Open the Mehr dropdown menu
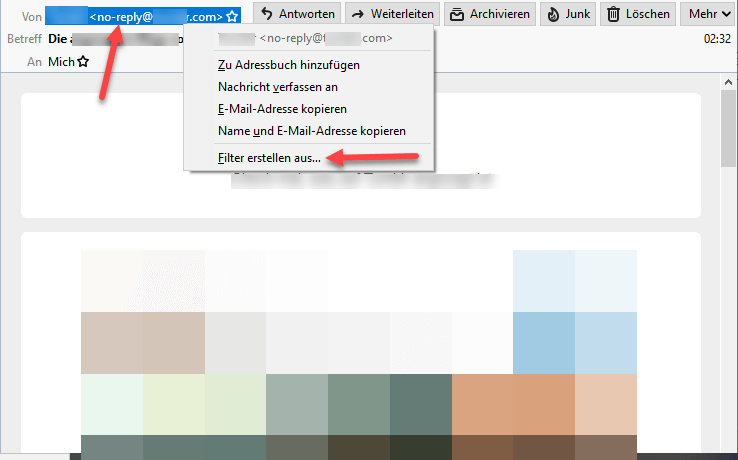 coord(709,14)
